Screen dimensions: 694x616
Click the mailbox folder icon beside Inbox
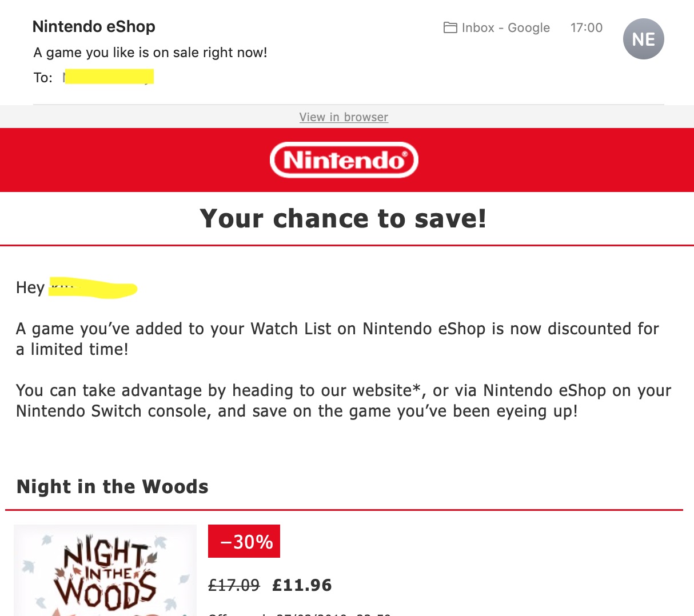coord(450,27)
